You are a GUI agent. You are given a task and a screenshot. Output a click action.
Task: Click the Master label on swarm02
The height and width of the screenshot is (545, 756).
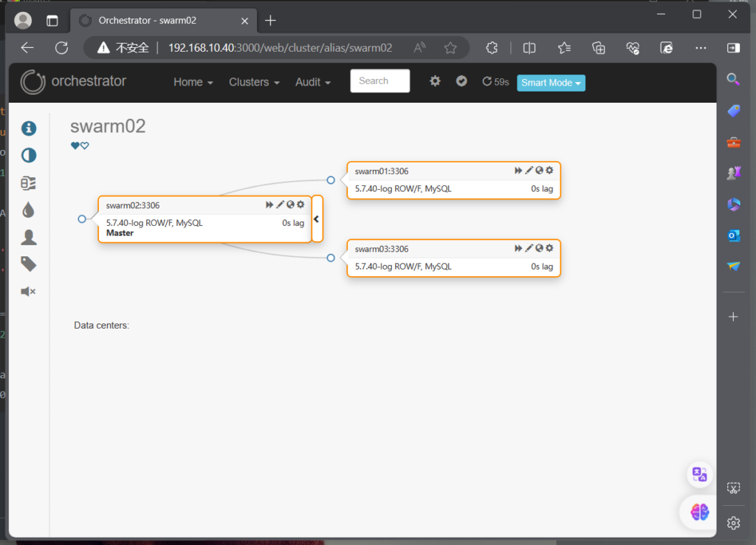(120, 233)
